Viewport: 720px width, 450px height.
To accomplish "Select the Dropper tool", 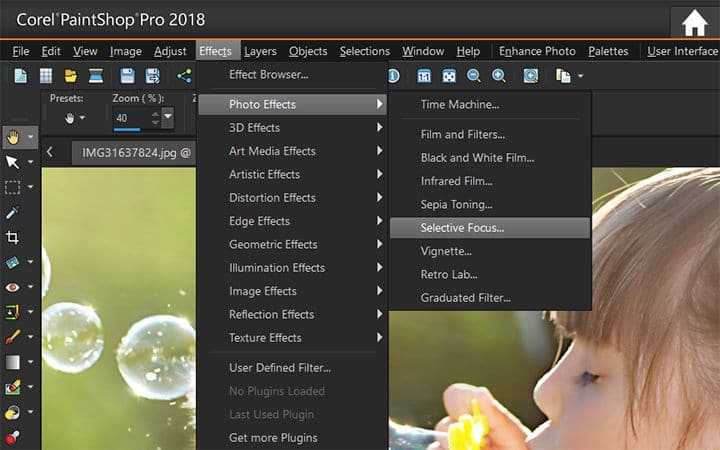I will coord(12,212).
